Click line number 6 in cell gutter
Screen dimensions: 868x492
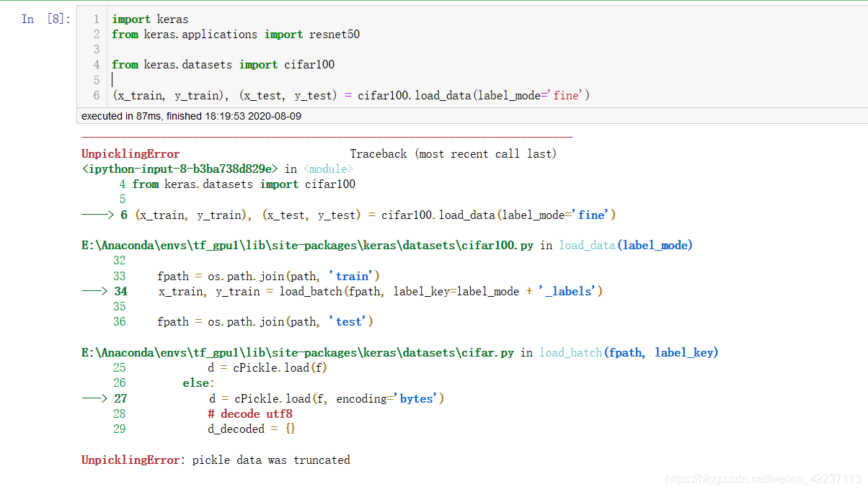tap(96, 95)
